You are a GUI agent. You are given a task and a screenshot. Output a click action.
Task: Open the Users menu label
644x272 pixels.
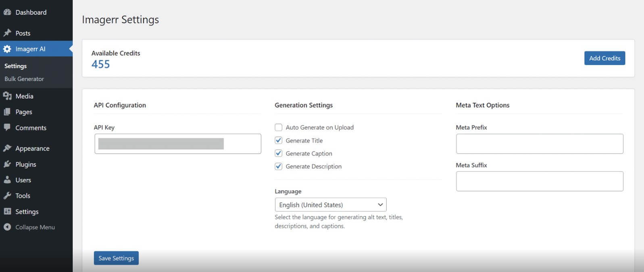click(x=23, y=180)
